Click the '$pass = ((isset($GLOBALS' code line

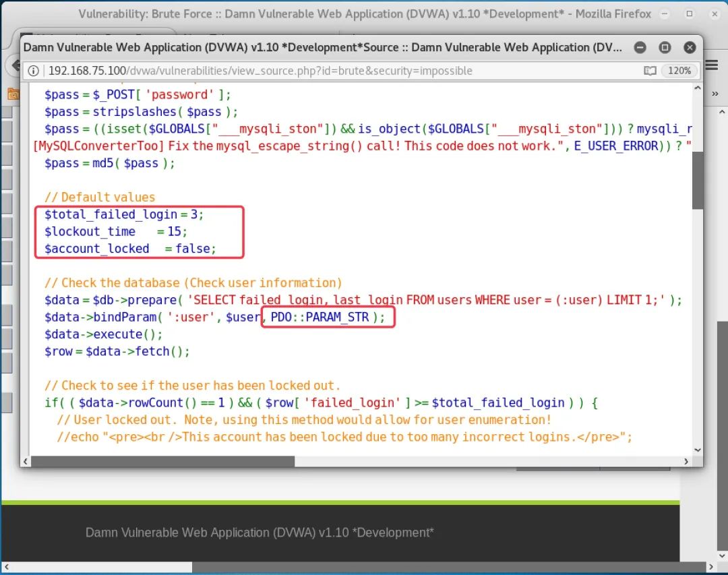pyautogui.click(x=368, y=129)
